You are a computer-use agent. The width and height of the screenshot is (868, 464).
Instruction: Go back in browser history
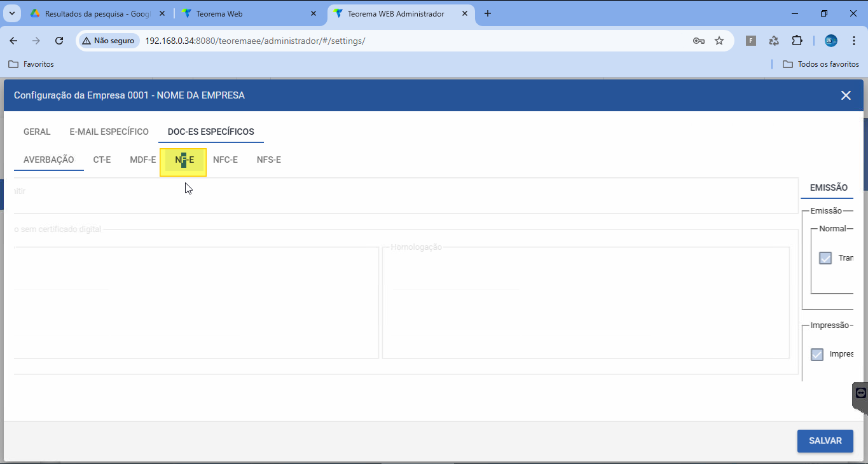pos(14,41)
